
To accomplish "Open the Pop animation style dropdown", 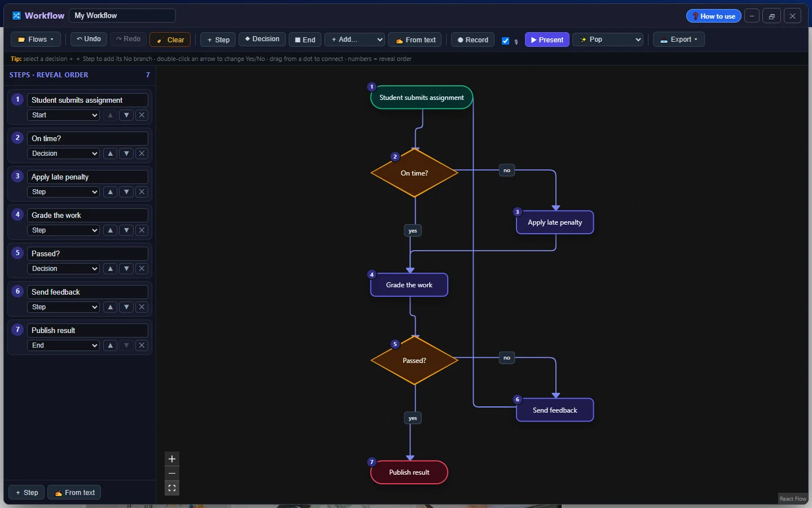I will point(608,40).
